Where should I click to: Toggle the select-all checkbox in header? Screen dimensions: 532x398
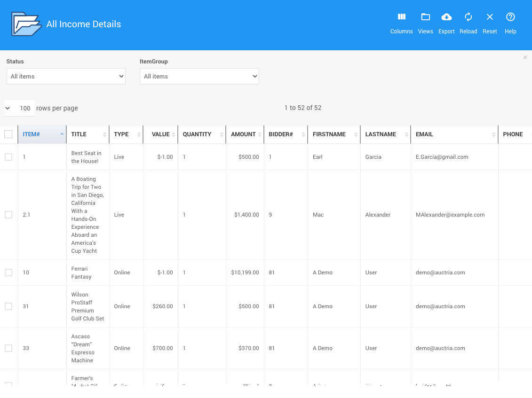(x=8, y=134)
